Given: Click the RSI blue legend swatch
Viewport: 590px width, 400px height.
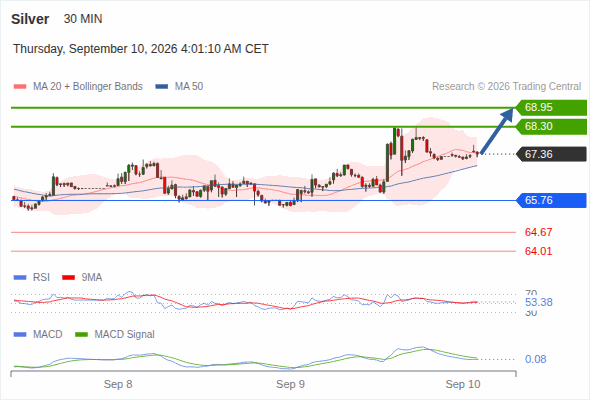Looking at the screenshot, I should [x=20, y=278].
